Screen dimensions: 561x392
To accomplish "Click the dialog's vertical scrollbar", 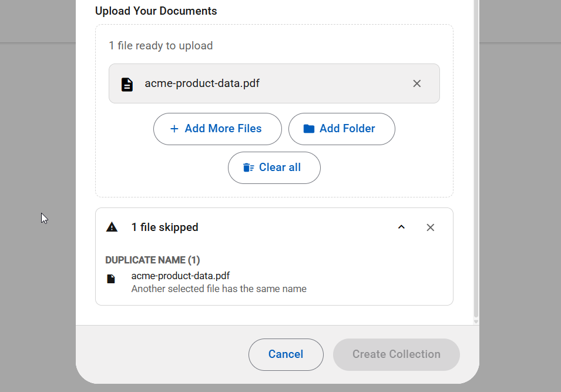I will pos(476,158).
